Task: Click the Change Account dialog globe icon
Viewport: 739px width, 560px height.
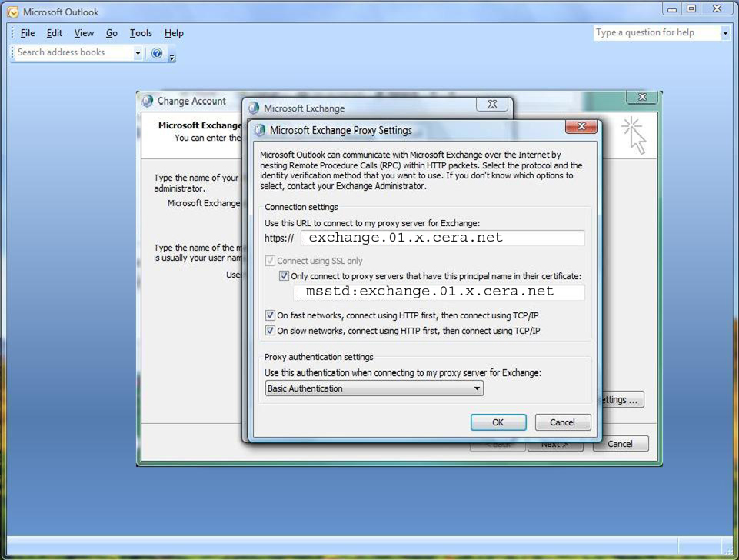Action: 148,101
